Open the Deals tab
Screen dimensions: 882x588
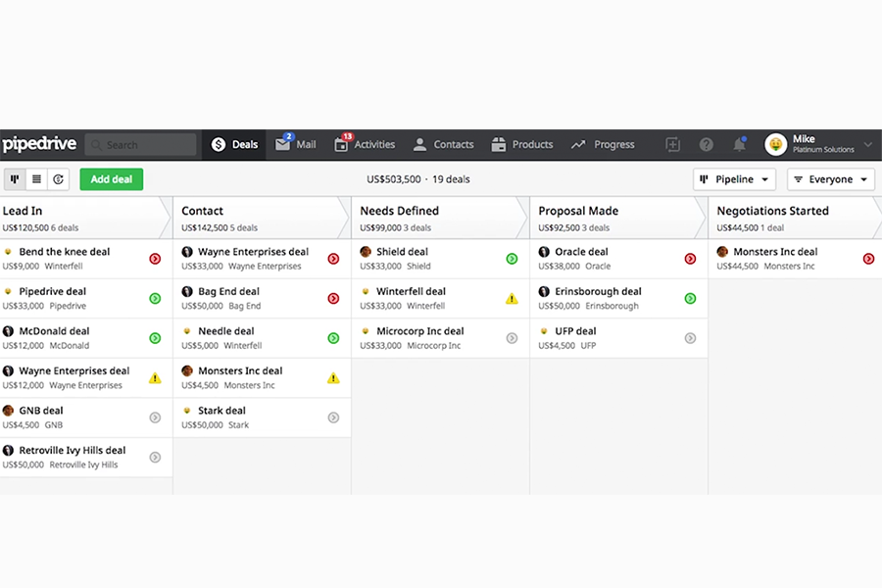234,145
